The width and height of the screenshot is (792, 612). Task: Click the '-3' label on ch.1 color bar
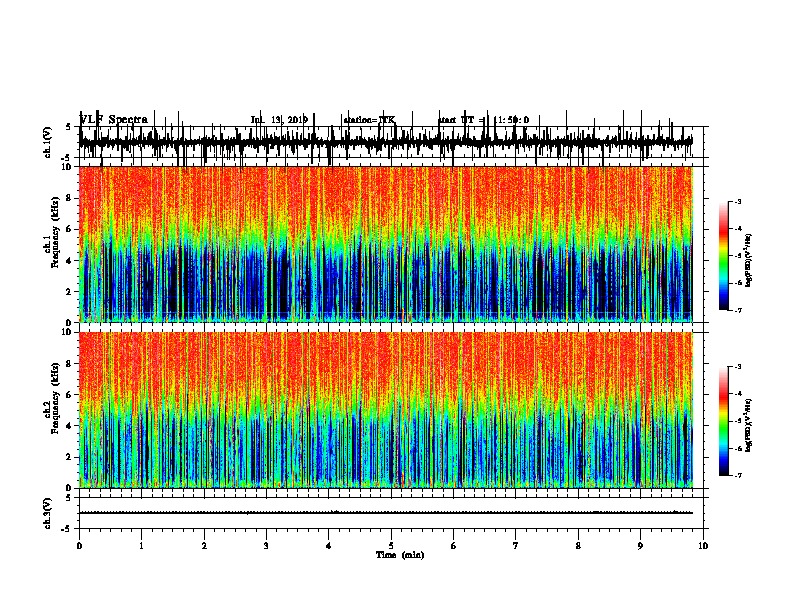coord(738,201)
